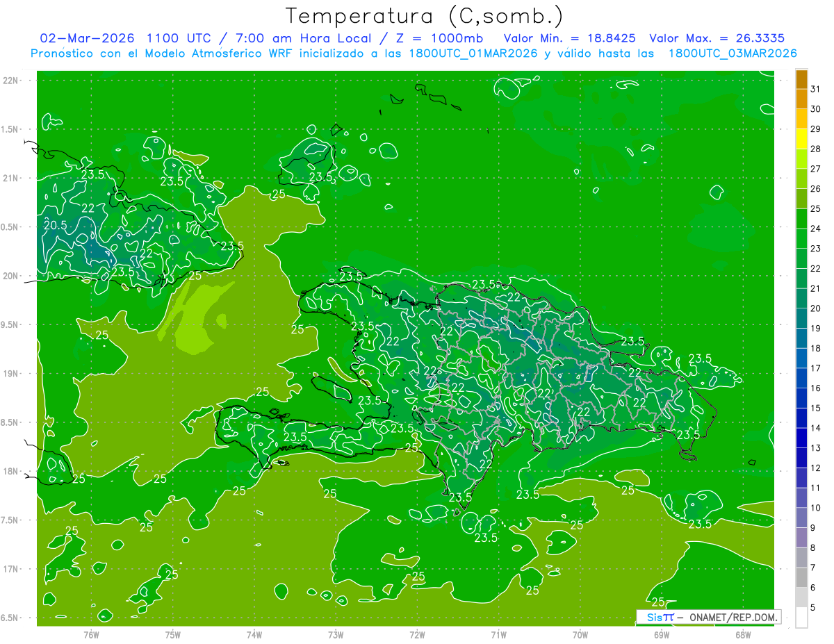Click the "7:00 am Hora Local" text

point(303,38)
